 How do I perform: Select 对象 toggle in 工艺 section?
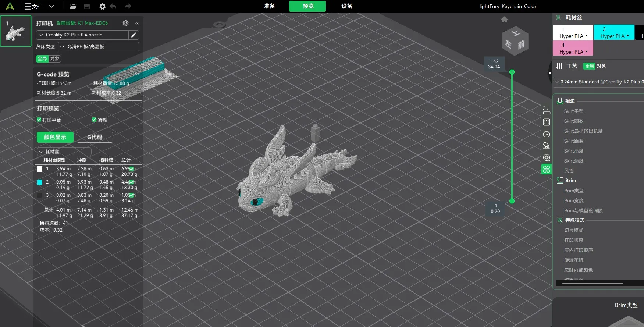click(x=601, y=66)
